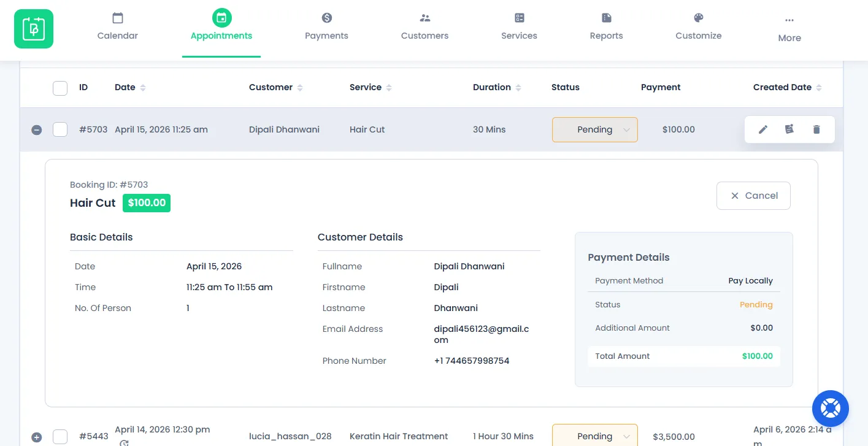Click the Total Amount $100.00 value

click(758, 356)
